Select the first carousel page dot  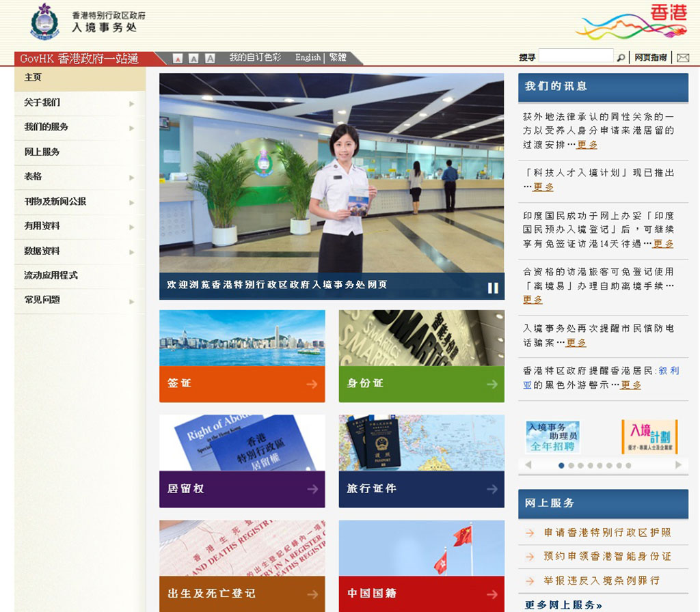[561, 466]
